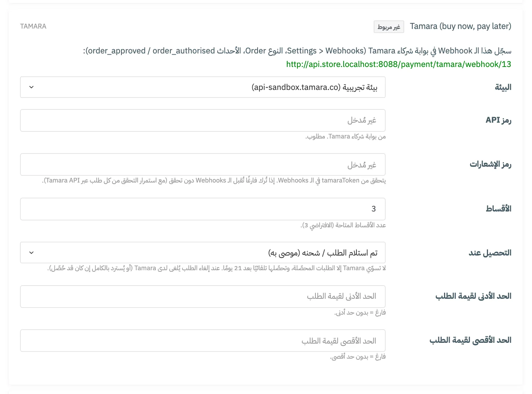Viewport: 532px width, 394px height.
Task: Click the غير مربوط status badge
Action: pyautogui.click(x=389, y=27)
